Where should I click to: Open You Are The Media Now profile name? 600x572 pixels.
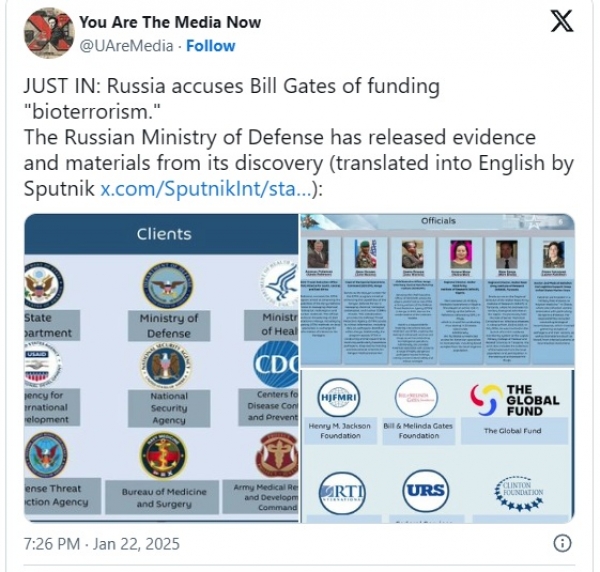(170, 22)
